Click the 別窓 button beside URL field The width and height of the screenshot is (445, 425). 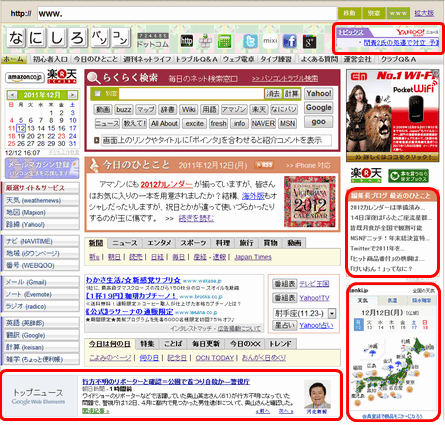tap(374, 13)
